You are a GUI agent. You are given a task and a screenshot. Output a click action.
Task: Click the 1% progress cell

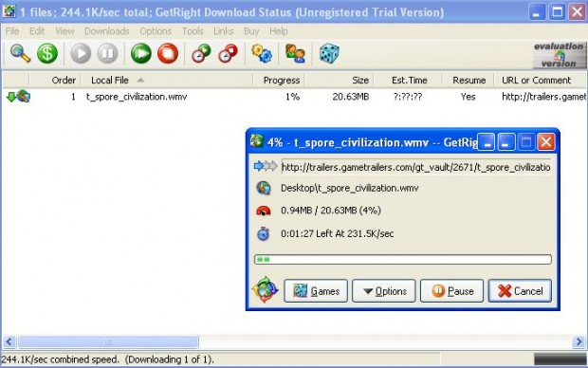[x=292, y=97]
